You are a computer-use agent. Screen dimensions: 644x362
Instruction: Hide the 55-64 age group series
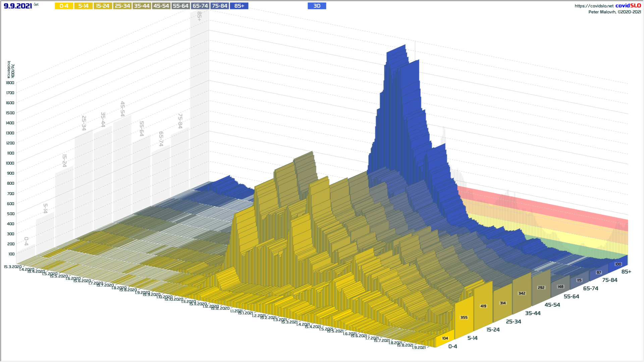coord(180,6)
